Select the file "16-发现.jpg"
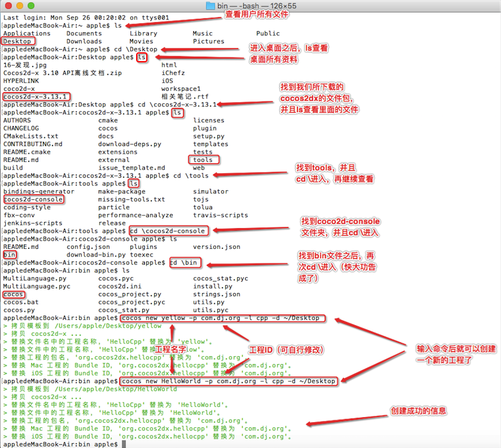This screenshot has width=501, height=448. 25,65
